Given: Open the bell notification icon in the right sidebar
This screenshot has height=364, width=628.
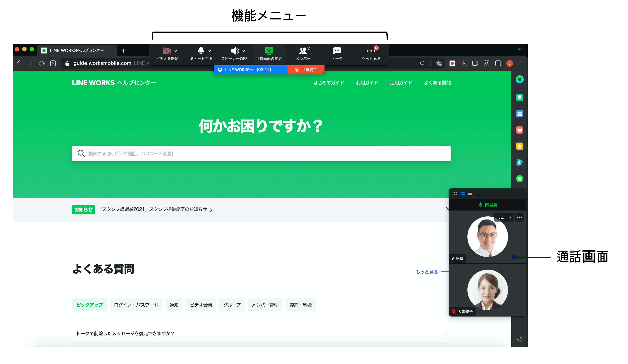Looking at the screenshot, I should tap(520, 97).
